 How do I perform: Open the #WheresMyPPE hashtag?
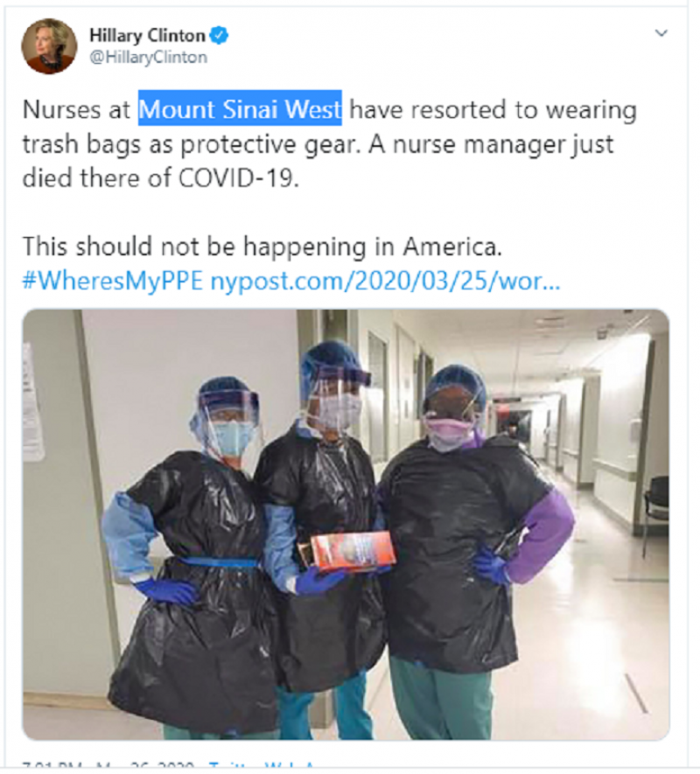(x=113, y=281)
